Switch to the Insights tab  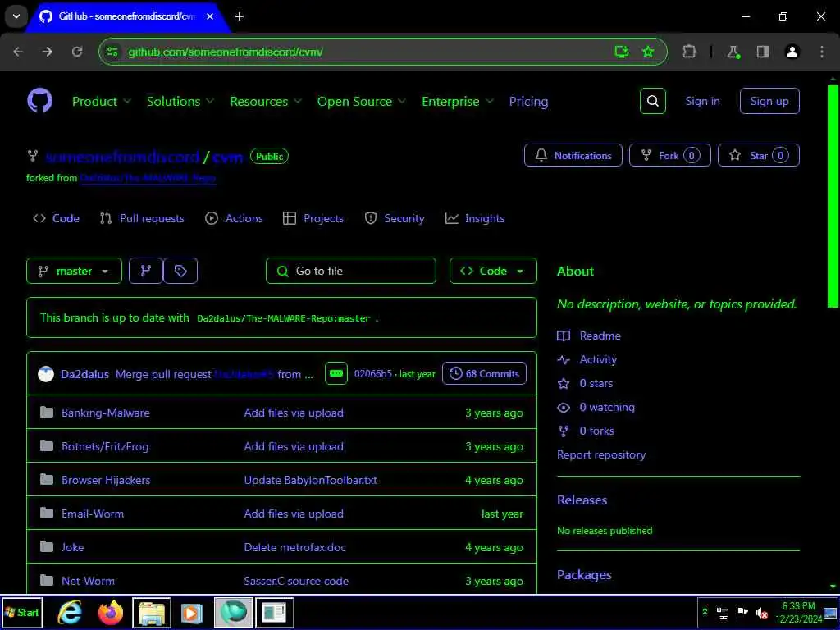coord(475,218)
